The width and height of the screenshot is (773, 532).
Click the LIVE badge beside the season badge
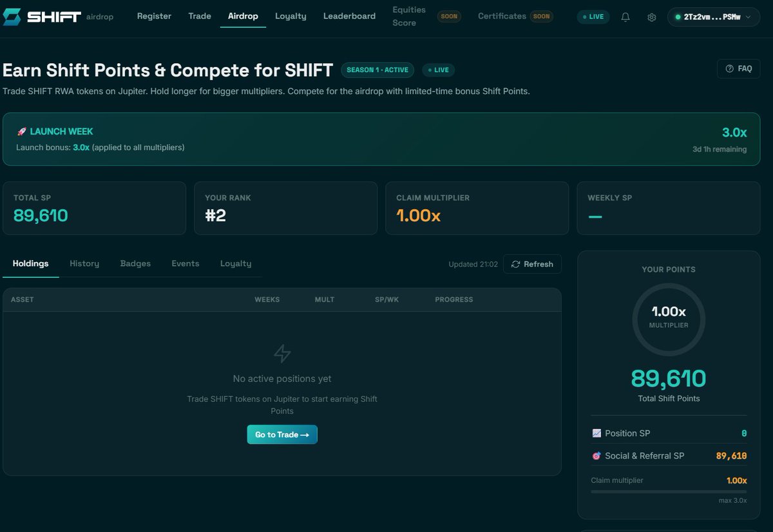tap(438, 70)
